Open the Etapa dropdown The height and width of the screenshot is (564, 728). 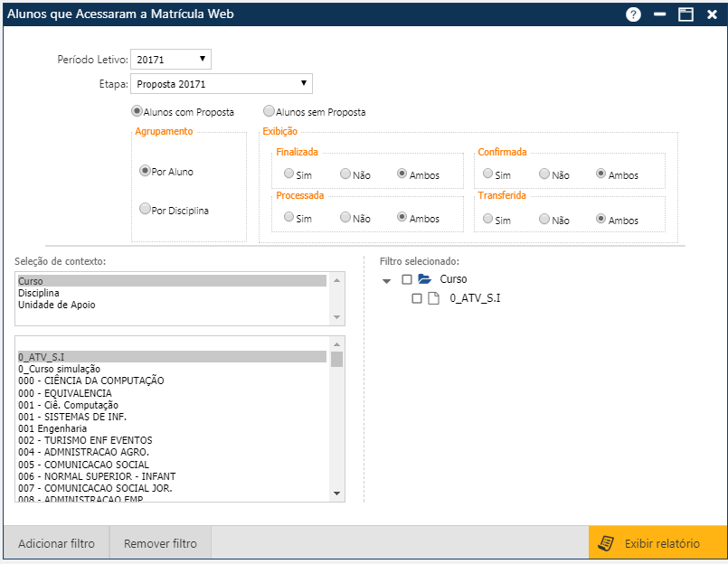pos(222,84)
